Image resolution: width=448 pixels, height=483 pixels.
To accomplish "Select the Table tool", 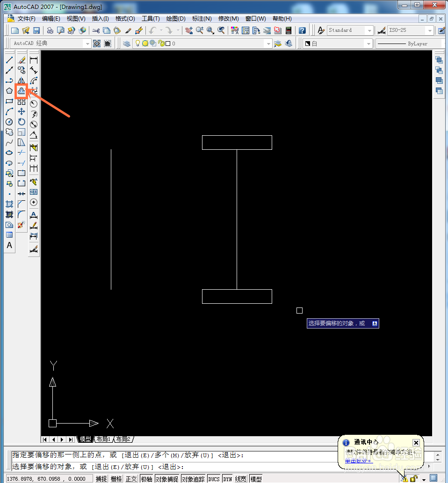I will click(x=9, y=235).
